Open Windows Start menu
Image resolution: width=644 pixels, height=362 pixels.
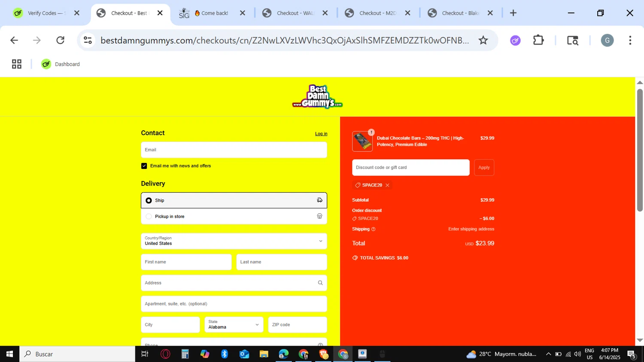tap(9, 354)
